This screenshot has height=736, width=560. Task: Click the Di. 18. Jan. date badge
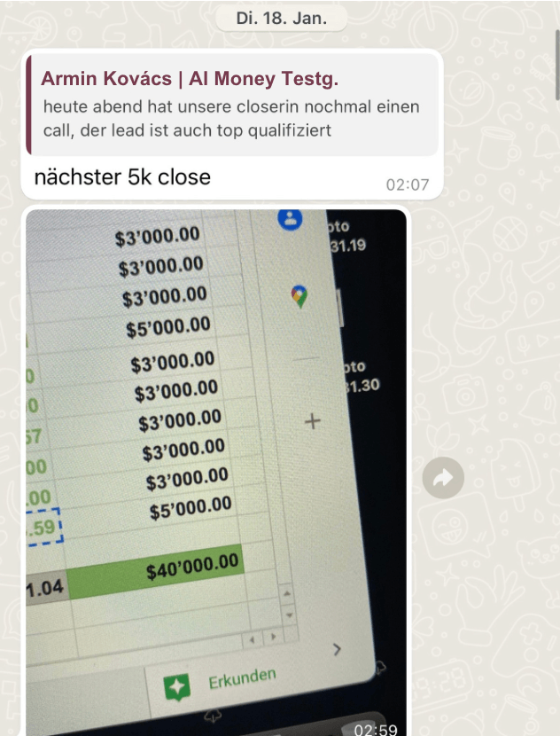point(282,18)
